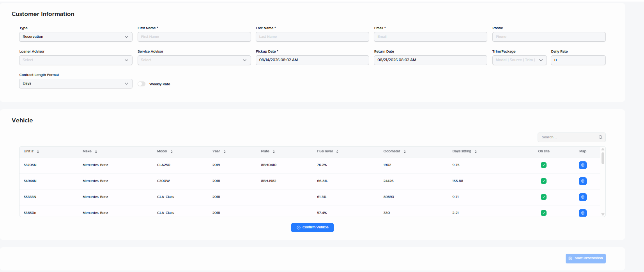Image resolution: width=644 pixels, height=272 pixels.
Task: Click the Map column header
Action: tap(583, 151)
